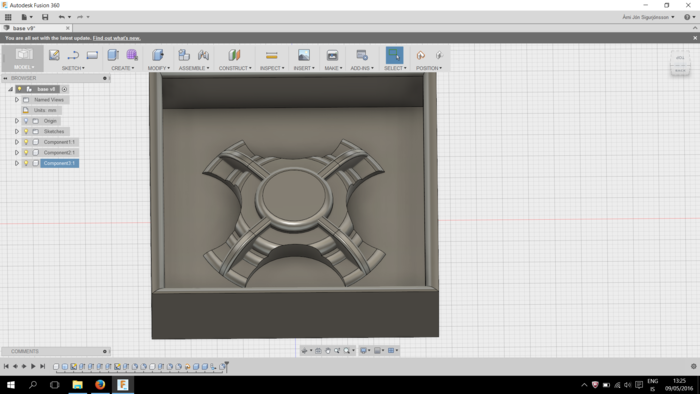Close the base v9 document tab
The height and width of the screenshot is (394, 700).
point(68,28)
